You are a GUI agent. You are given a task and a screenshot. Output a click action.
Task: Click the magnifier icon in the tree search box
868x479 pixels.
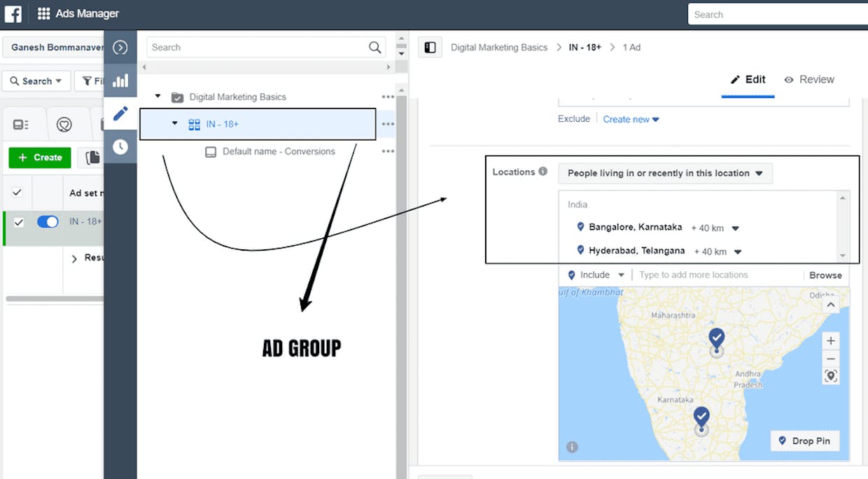376,48
